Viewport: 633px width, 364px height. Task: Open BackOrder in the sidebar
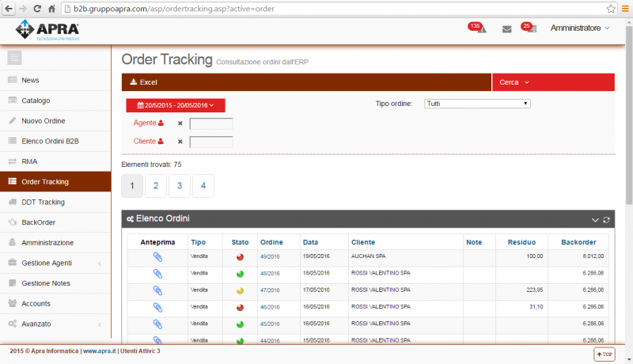pos(55,222)
